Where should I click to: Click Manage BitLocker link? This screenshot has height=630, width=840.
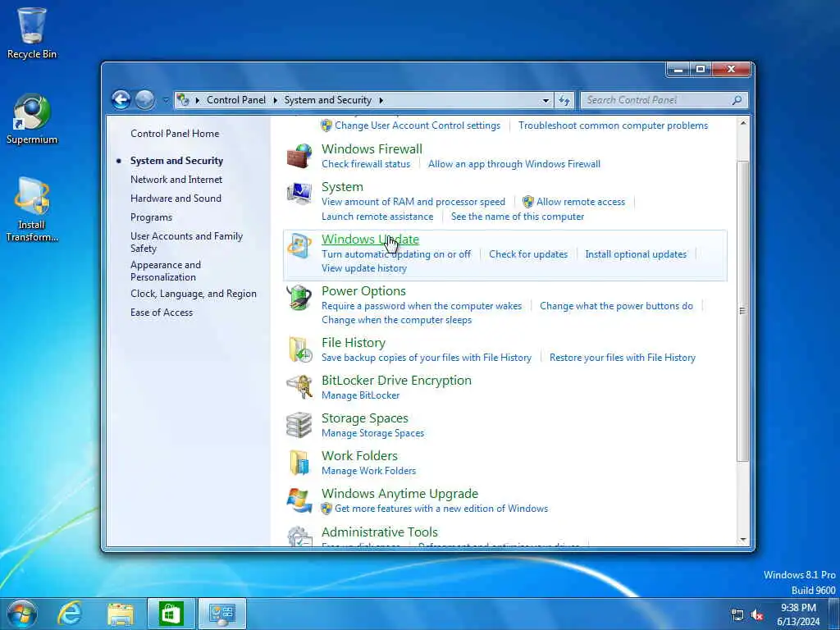click(361, 395)
